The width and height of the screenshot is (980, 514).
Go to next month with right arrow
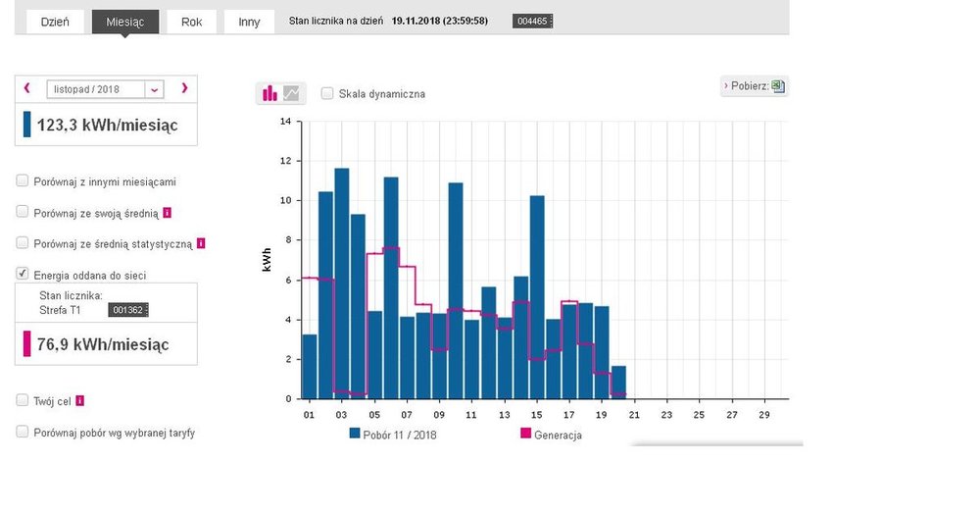[x=183, y=88]
